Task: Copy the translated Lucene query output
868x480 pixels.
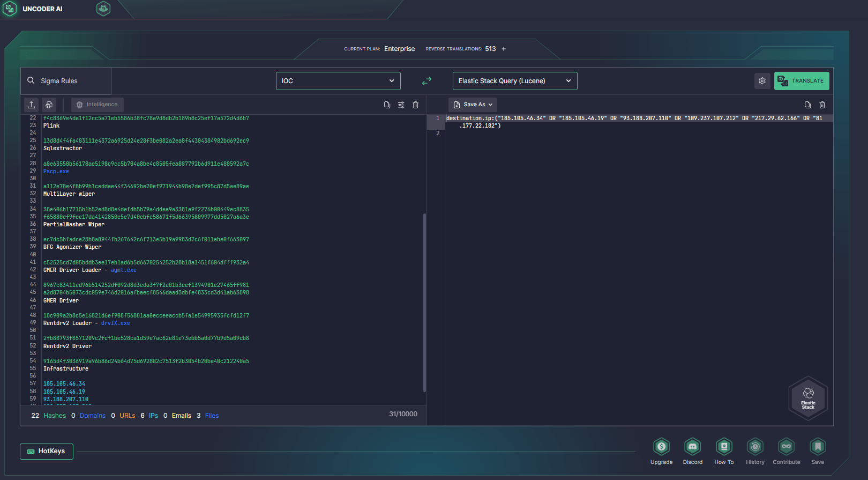Action: pos(807,105)
